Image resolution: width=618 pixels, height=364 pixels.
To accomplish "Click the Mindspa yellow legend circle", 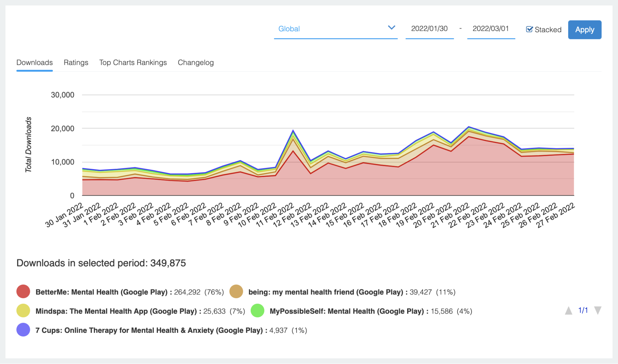I will [x=23, y=311].
